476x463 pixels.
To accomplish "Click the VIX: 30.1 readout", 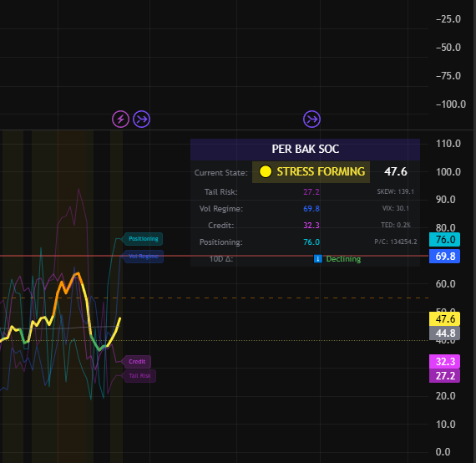I will click(396, 208).
